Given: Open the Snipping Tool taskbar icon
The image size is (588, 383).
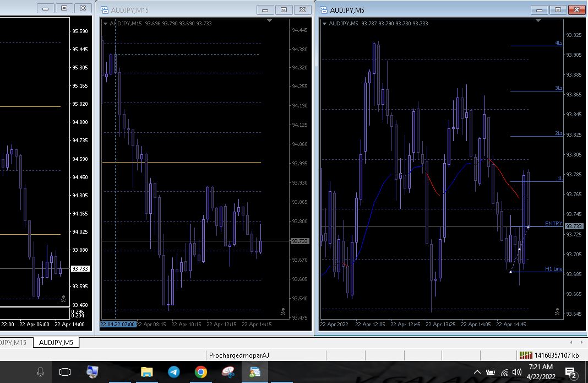Looking at the screenshot, I should (227, 372).
